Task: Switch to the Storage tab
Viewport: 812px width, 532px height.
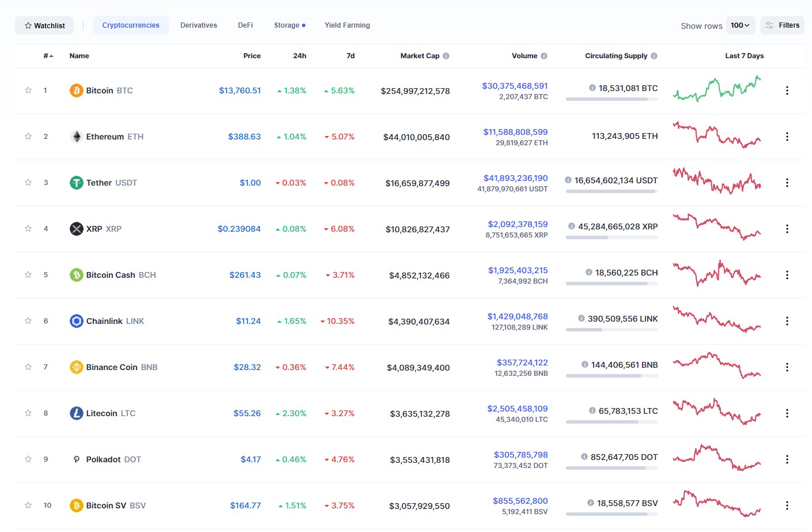Action: [x=290, y=25]
